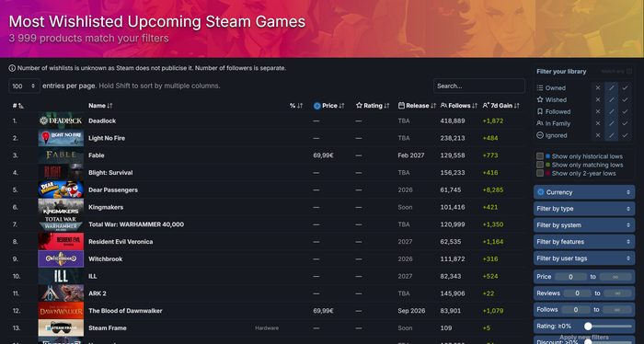Viewport: 644px width, 344px height.
Task: Open the Deadlock game link
Action: (102, 121)
